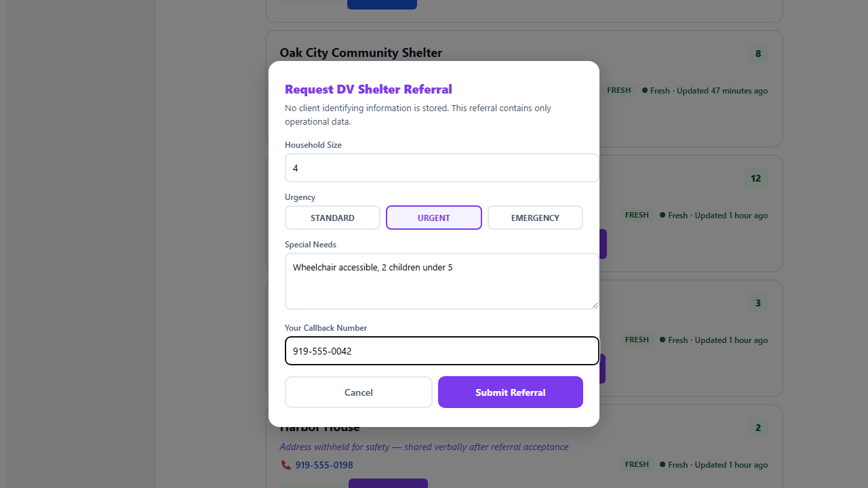This screenshot has height=488, width=868.
Task: Click the capacity badge showing 2 on Harbor House
Action: click(x=757, y=428)
